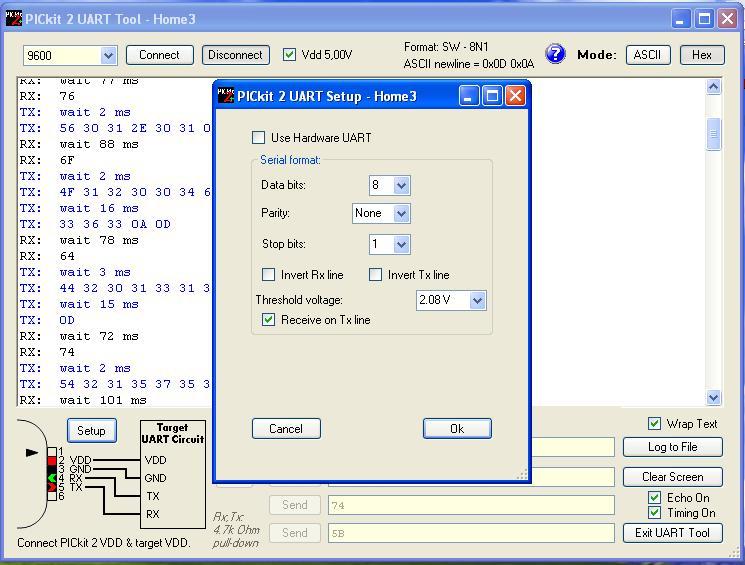Click the terminal scrollbar thumb
Viewport: 745px width, 565px height.
point(714,134)
